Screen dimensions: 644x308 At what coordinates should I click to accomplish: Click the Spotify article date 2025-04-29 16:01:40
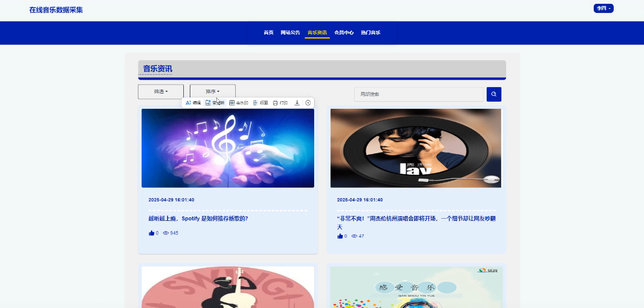(x=171, y=200)
